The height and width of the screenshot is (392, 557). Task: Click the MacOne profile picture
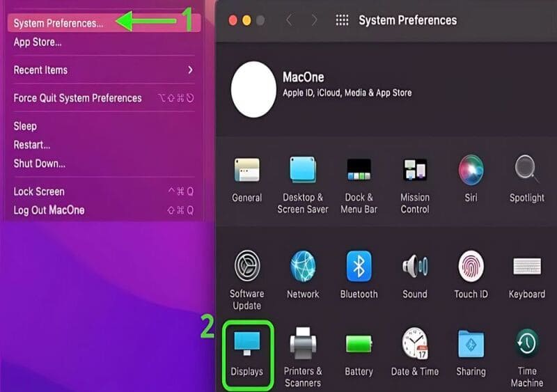pyautogui.click(x=253, y=89)
